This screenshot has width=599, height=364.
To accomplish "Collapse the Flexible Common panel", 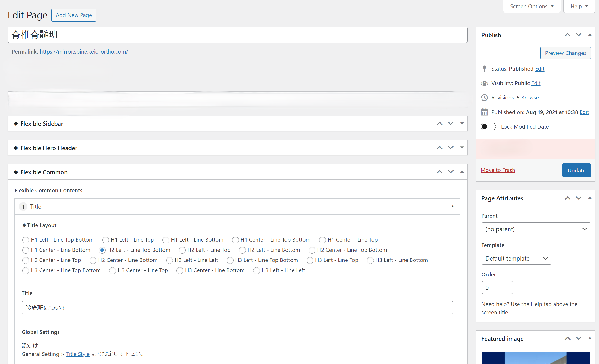I will (x=462, y=172).
